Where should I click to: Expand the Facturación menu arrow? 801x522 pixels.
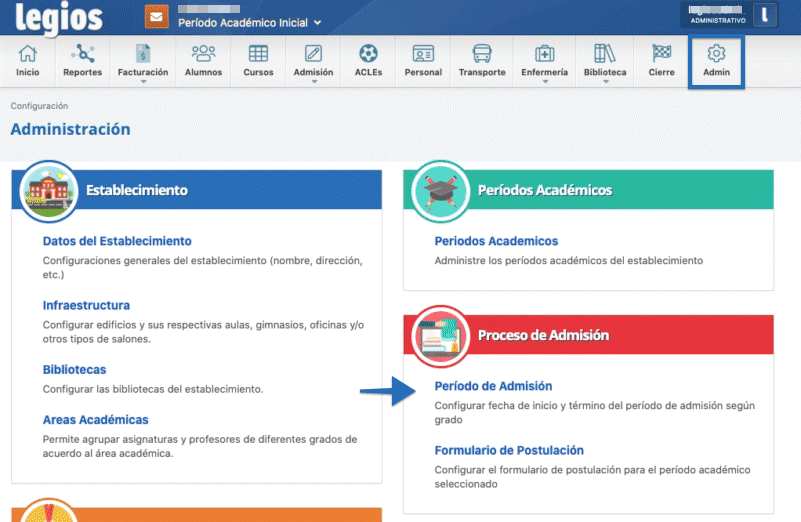(144, 82)
